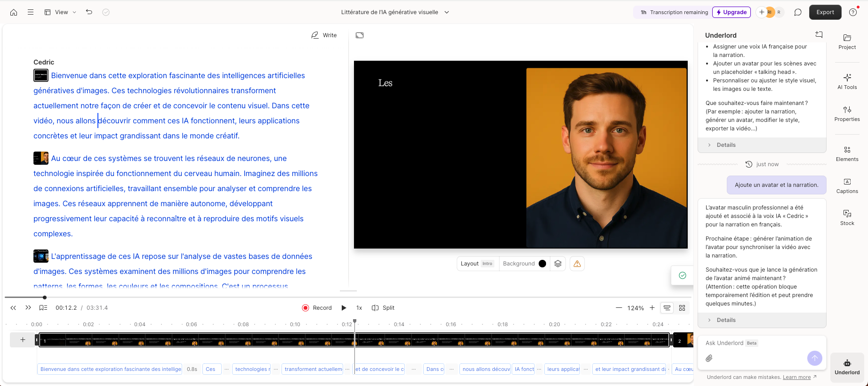Click the undo arrow
This screenshot has height=386, width=868.
click(89, 12)
